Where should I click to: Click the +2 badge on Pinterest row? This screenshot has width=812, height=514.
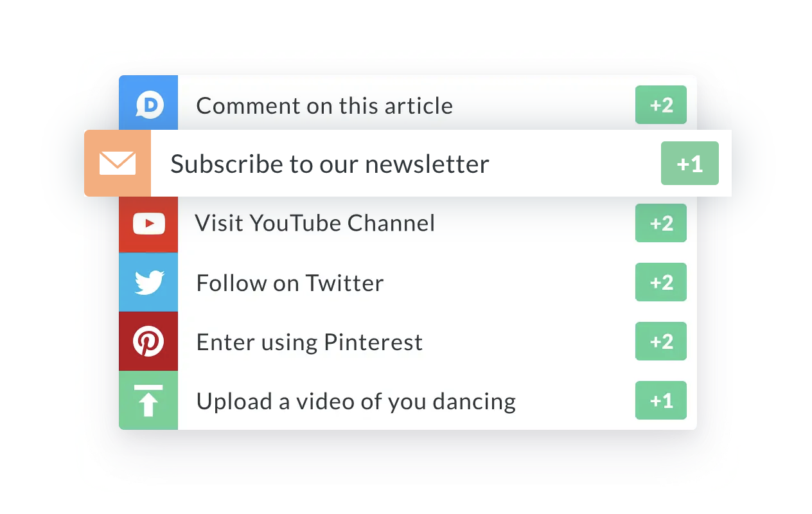(661, 341)
